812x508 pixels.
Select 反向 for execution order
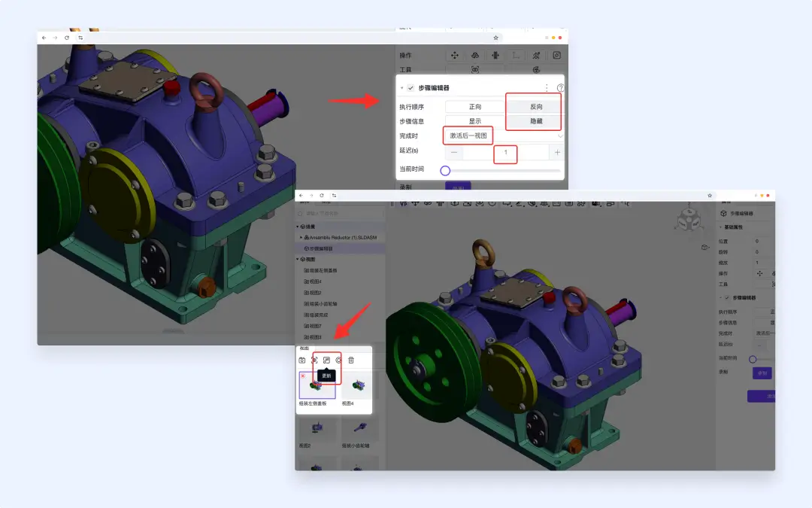click(535, 107)
